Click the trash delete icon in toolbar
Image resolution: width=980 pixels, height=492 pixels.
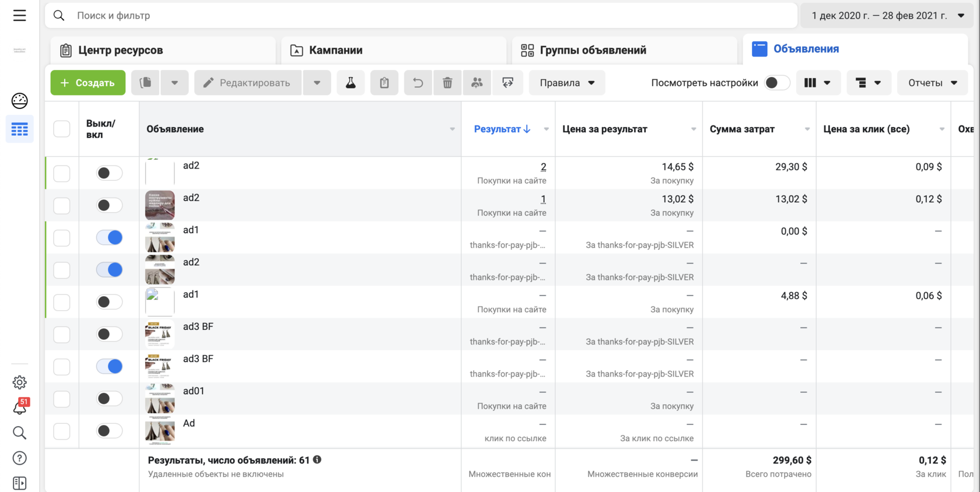[447, 83]
